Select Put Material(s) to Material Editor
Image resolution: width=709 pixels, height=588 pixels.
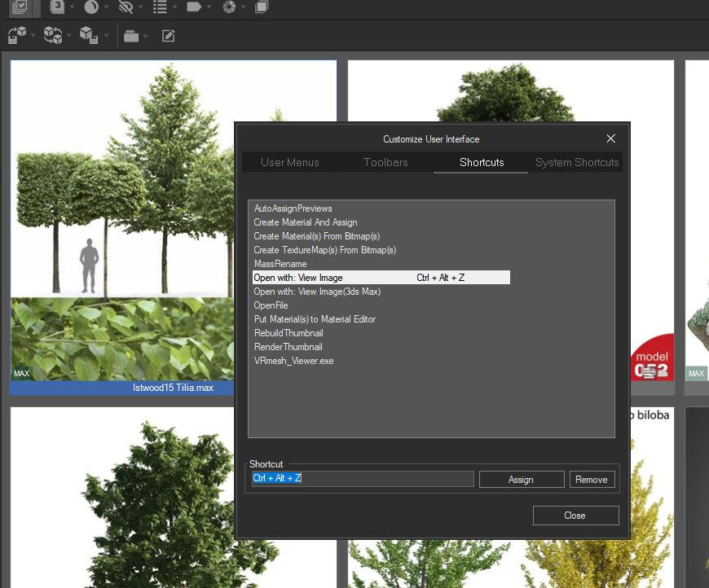[315, 319]
